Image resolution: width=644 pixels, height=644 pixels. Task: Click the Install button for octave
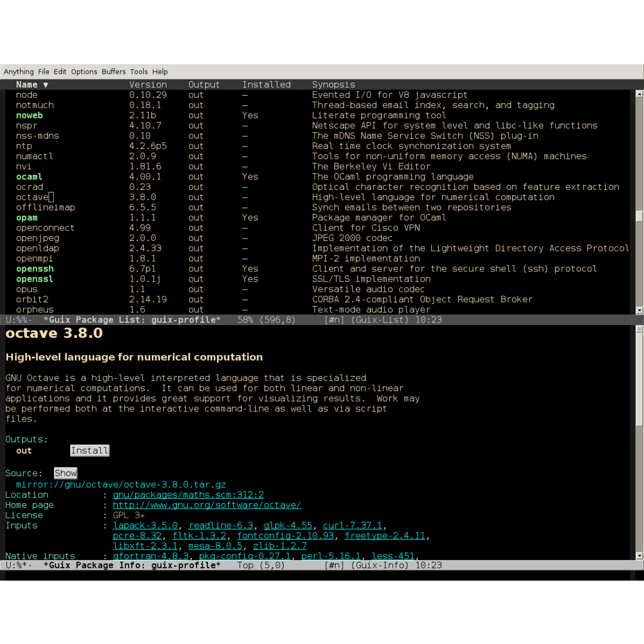click(x=90, y=450)
